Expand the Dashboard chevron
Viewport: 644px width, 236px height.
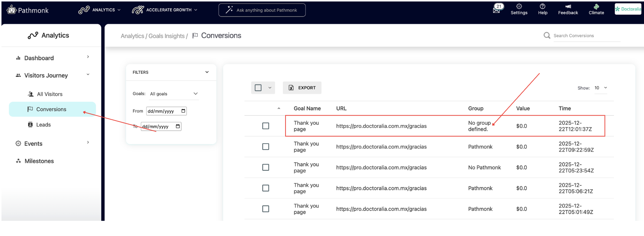[x=88, y=57]
